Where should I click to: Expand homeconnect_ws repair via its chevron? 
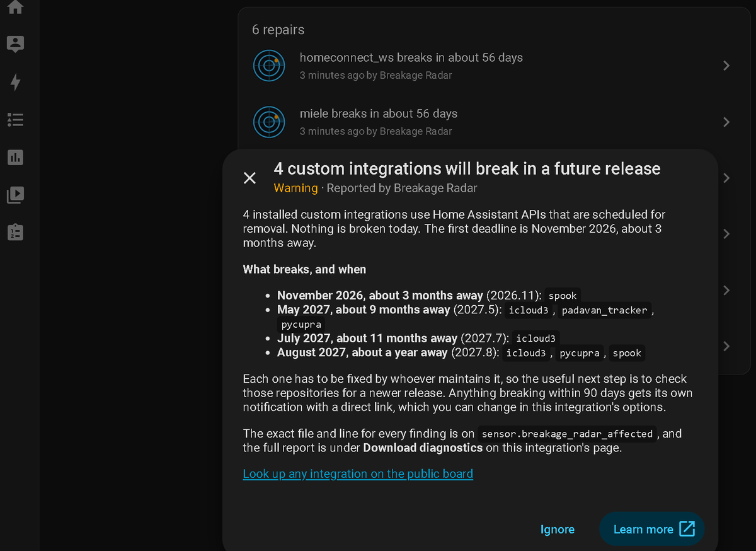click(x=726, y=66)
